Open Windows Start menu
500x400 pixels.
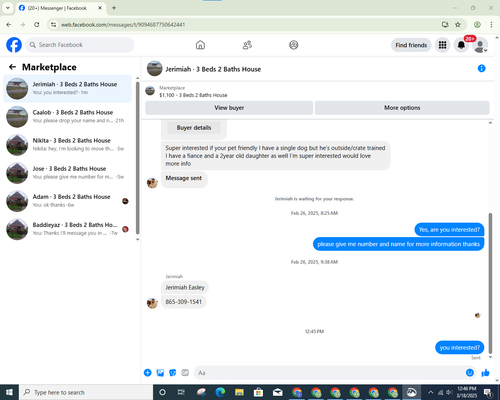(x=9, y=392)
